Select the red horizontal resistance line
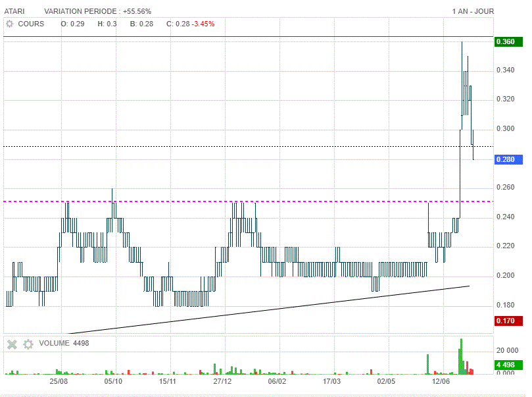 point(249,36)
